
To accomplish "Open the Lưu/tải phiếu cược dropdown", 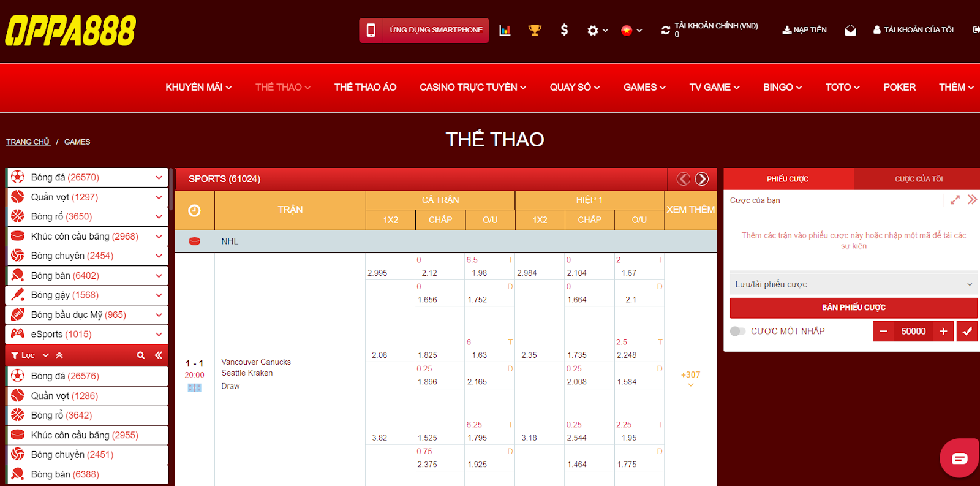I will click(853, 284).
